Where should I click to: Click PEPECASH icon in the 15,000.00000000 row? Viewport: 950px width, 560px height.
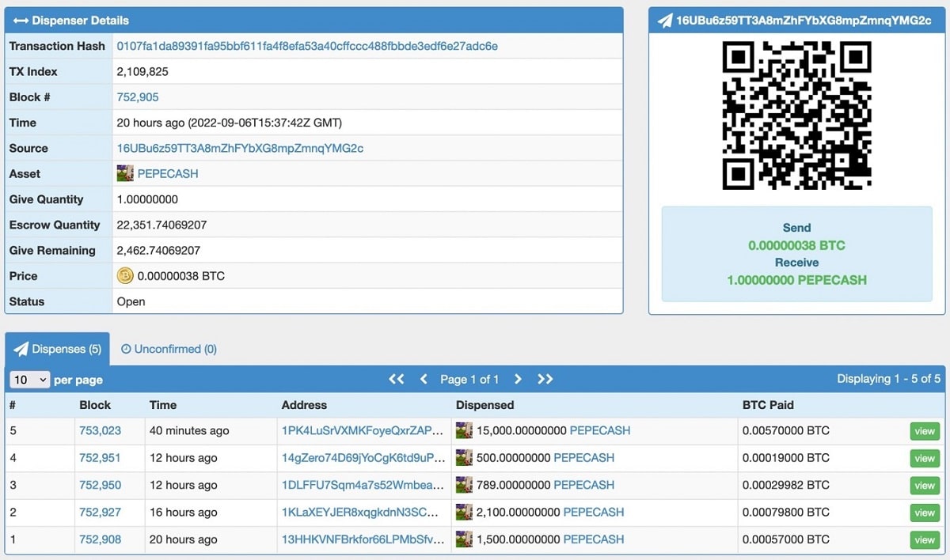pos(464,430)
